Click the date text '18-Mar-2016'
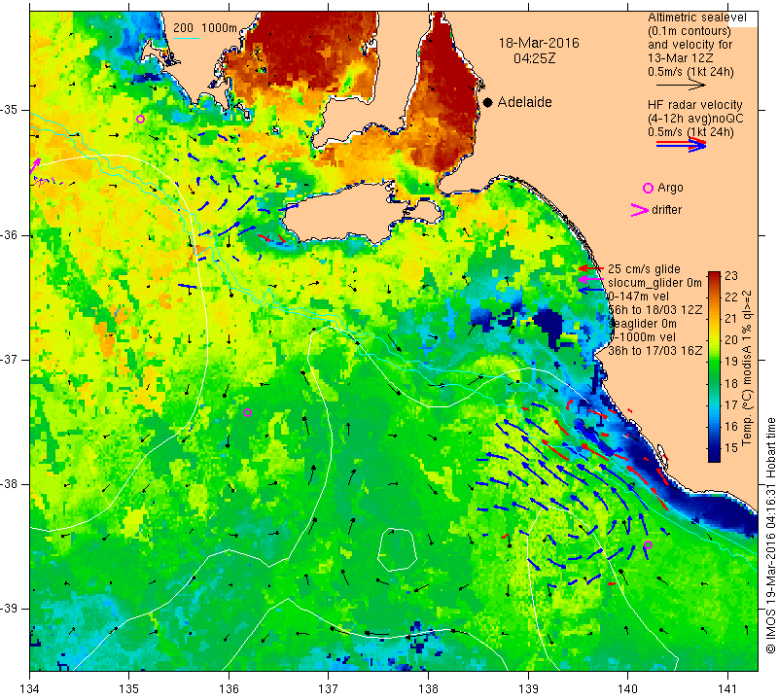This screenshot has width=778, height=700. pos(539,43)
